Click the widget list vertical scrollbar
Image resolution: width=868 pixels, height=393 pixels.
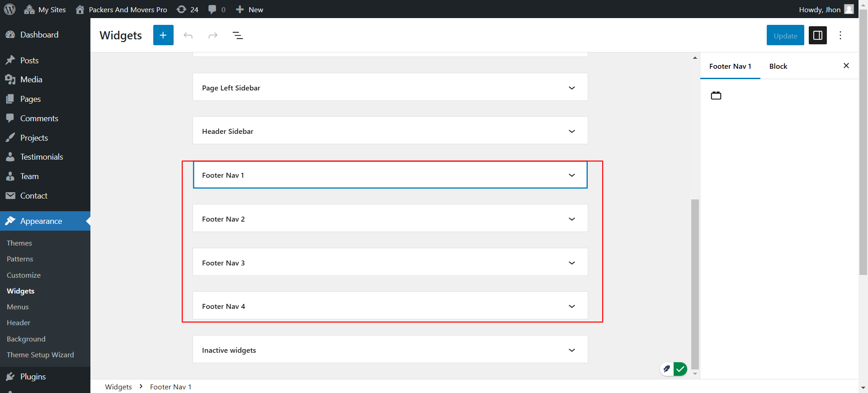click(695, 284)
